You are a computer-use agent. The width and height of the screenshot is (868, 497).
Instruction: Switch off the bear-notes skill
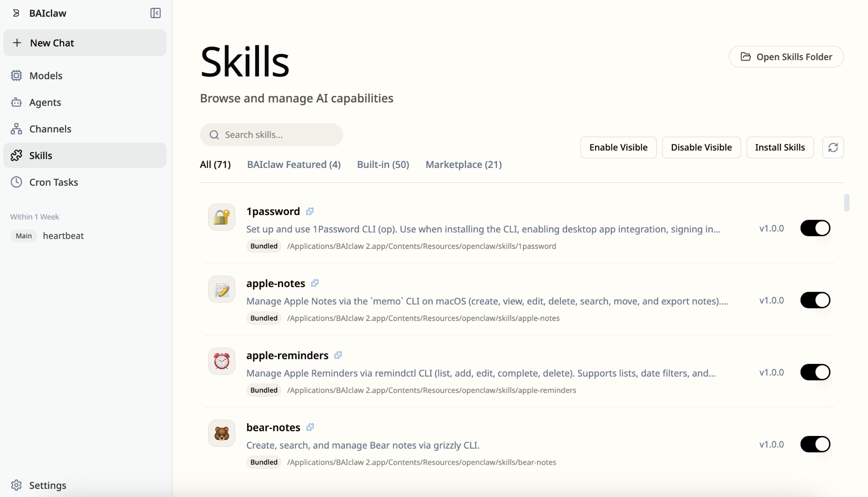[815, 444]
